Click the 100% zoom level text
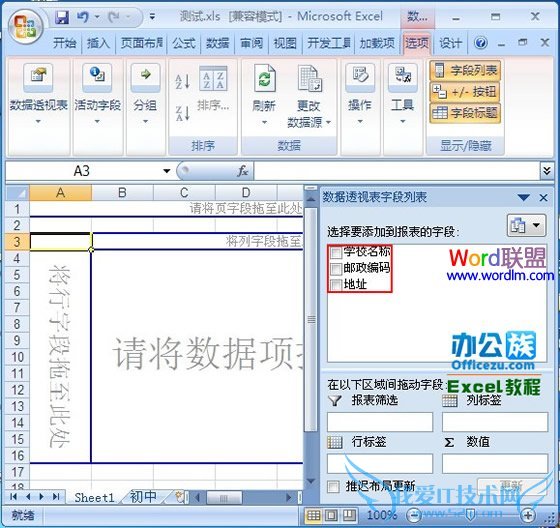 click(x=381, y=515)
